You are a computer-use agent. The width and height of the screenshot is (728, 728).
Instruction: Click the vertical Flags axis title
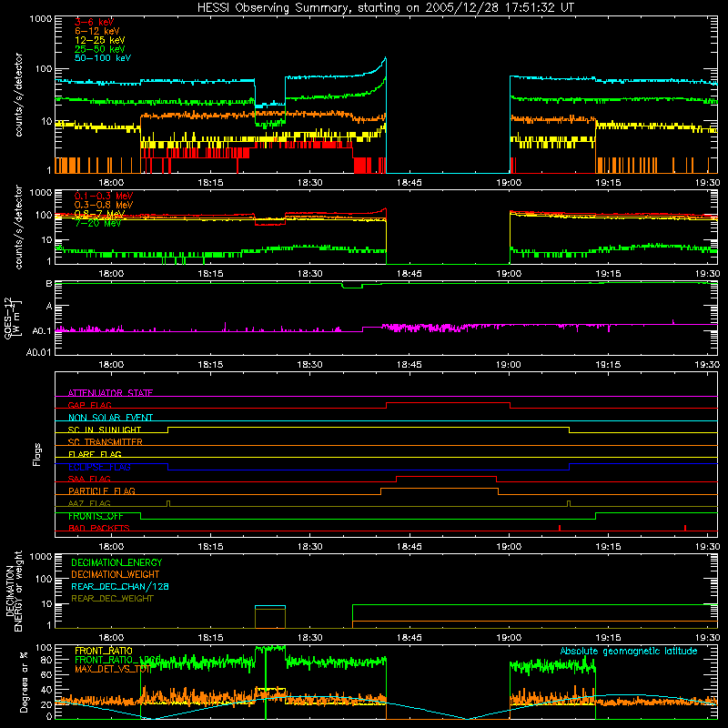point(36,454)
